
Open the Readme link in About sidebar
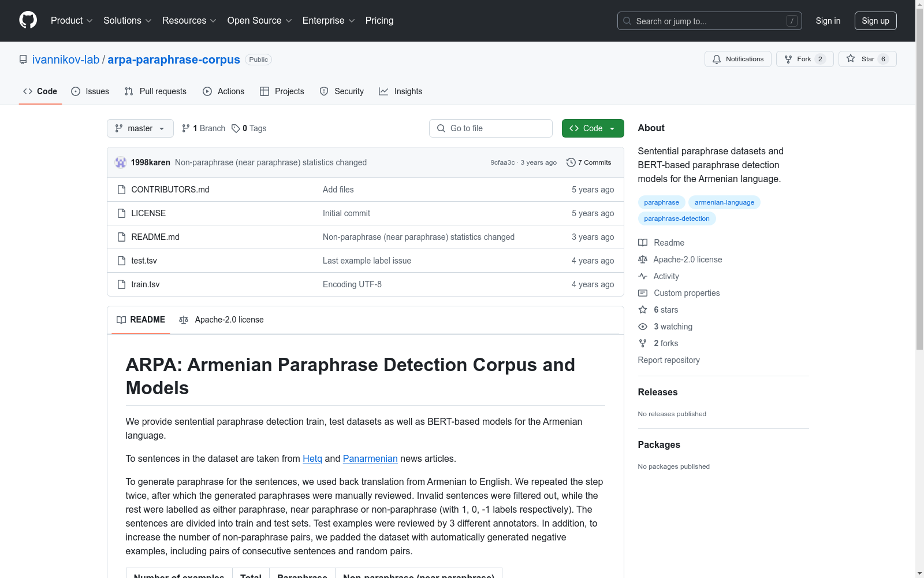point(661,243)
